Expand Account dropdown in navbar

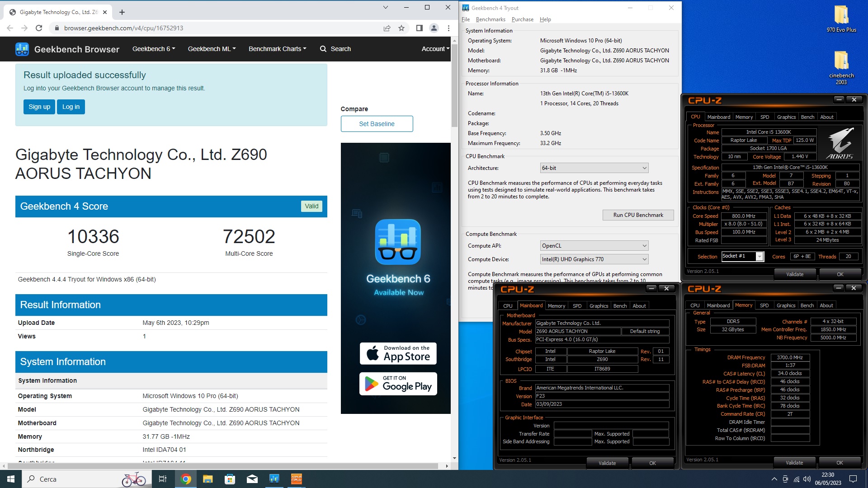click(x=435, y=49)
